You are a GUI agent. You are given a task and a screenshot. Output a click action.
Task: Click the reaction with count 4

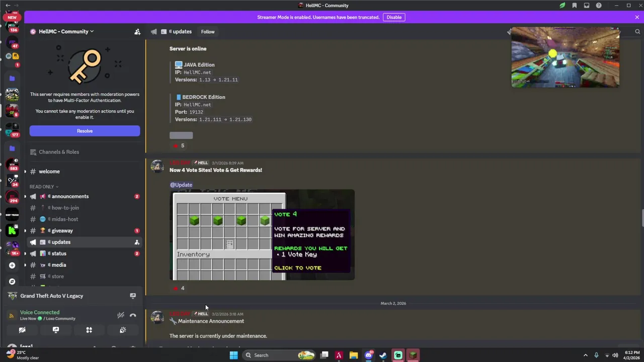pyautogui.click(x=179, y=288)
